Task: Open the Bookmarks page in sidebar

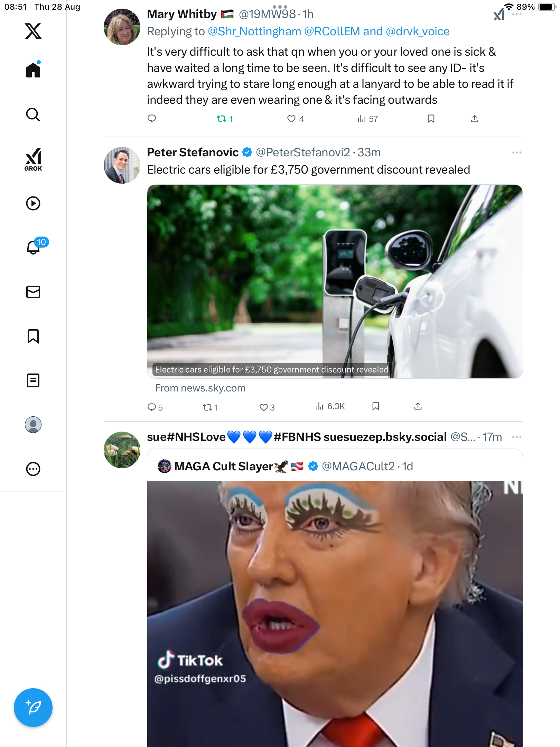Action: 33,336
